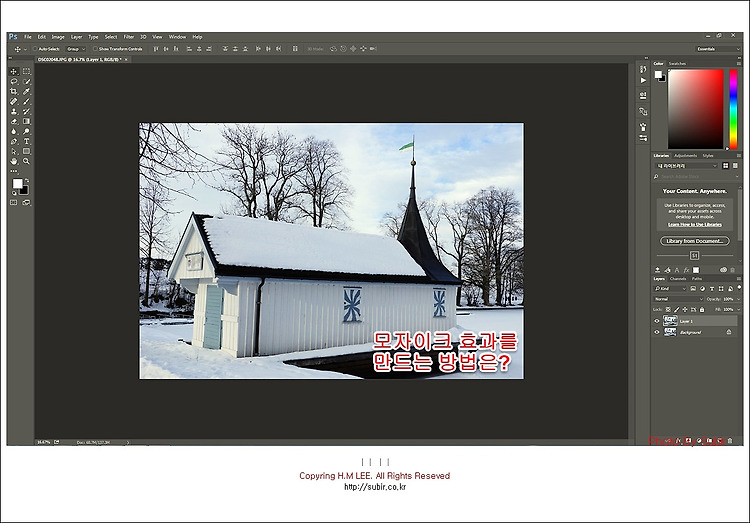The height and width of the screenshot is (523, 750).
Task: Open the Essentials workspace dropdown
Action: (717, 49)
